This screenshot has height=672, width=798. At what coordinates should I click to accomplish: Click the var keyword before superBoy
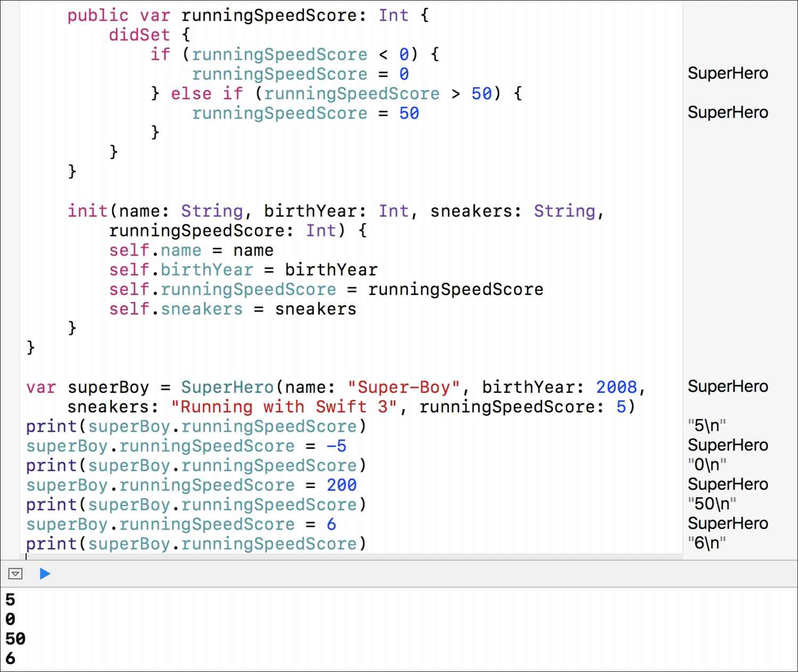coord(41,387)
